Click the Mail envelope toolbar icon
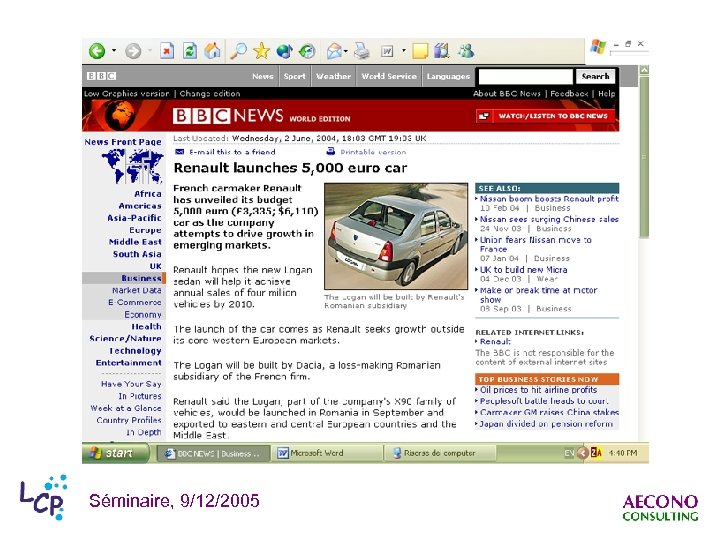Image resolution: width=720 pixels, height=540 pixels. click(x=334, y=51)
